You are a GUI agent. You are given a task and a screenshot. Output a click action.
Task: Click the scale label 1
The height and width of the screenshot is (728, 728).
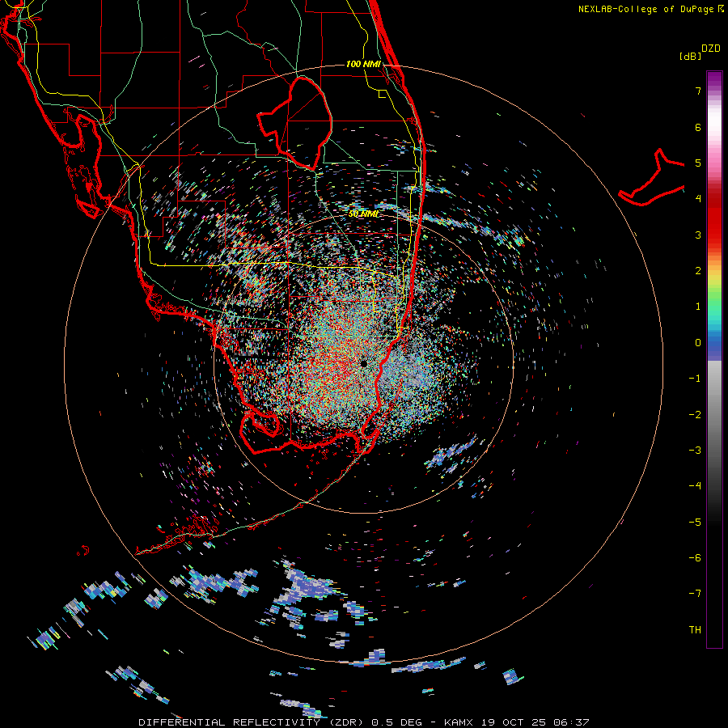point(698,307)
